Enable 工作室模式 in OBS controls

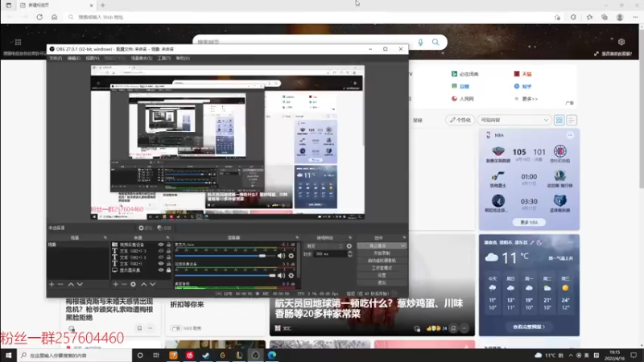(382, 268)
